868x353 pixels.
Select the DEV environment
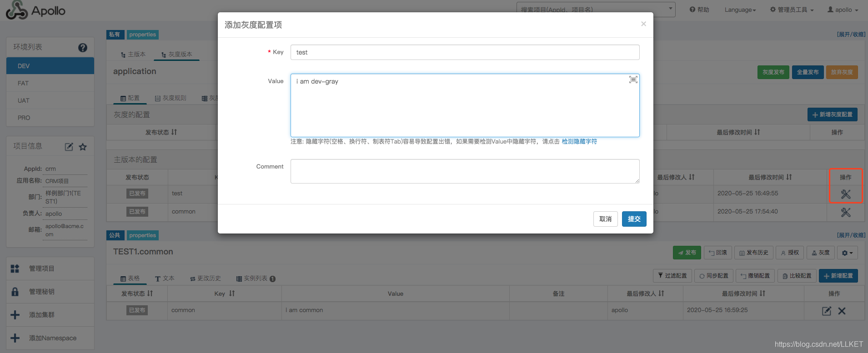click(50, 66)
